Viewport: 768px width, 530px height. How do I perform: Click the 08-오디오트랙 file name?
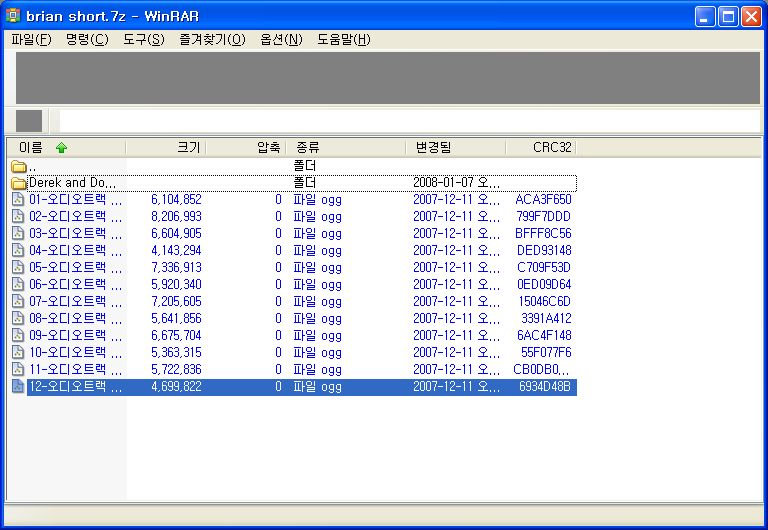[x=75, y=318]
